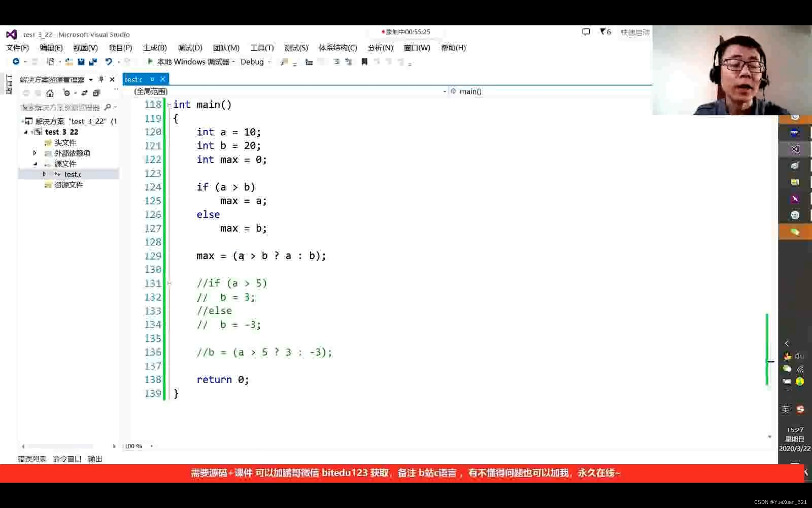Click the open file folder icon
The width and height of the screenshot is (812, 508).
[69, 62]
